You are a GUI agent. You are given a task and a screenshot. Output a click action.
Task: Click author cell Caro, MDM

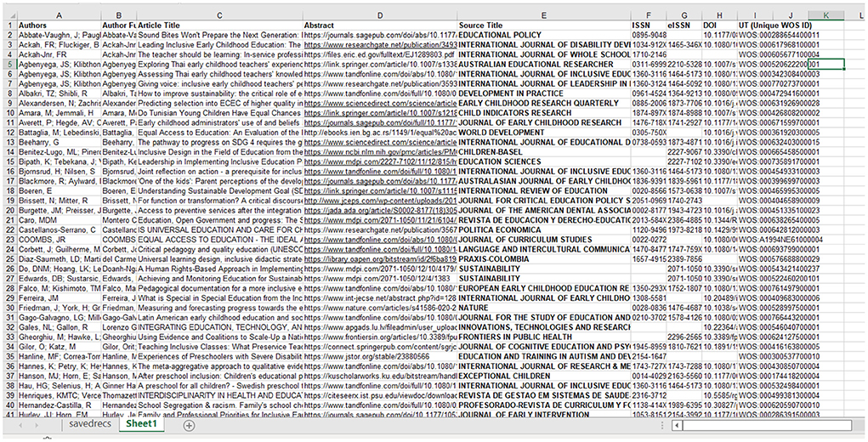[60, 220]
